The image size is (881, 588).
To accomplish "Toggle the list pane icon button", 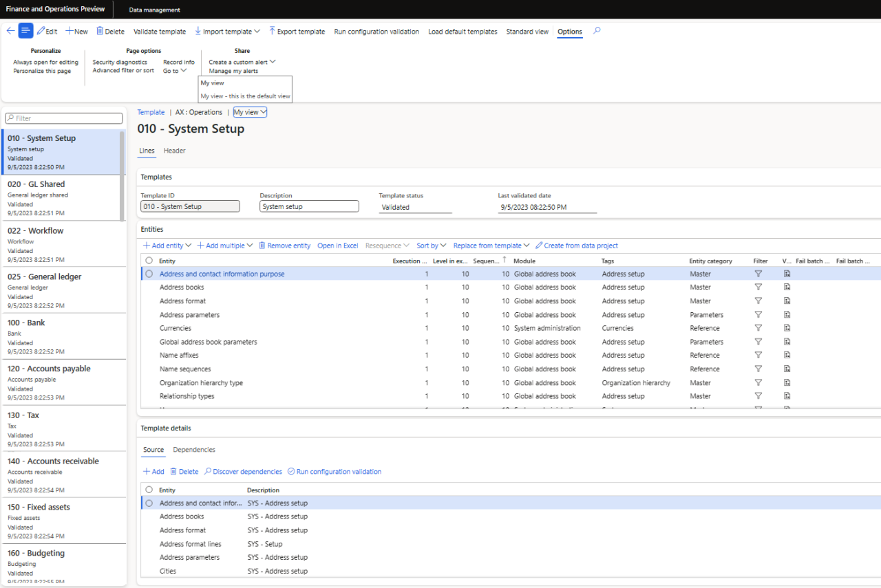I will [25, 31].
